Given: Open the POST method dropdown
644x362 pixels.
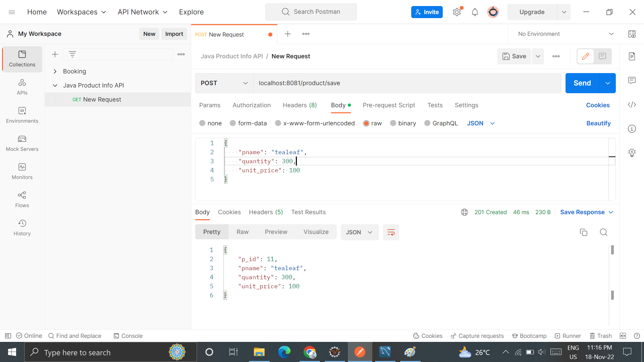Looking at the screenshot, I should click(x=223, y=83).
